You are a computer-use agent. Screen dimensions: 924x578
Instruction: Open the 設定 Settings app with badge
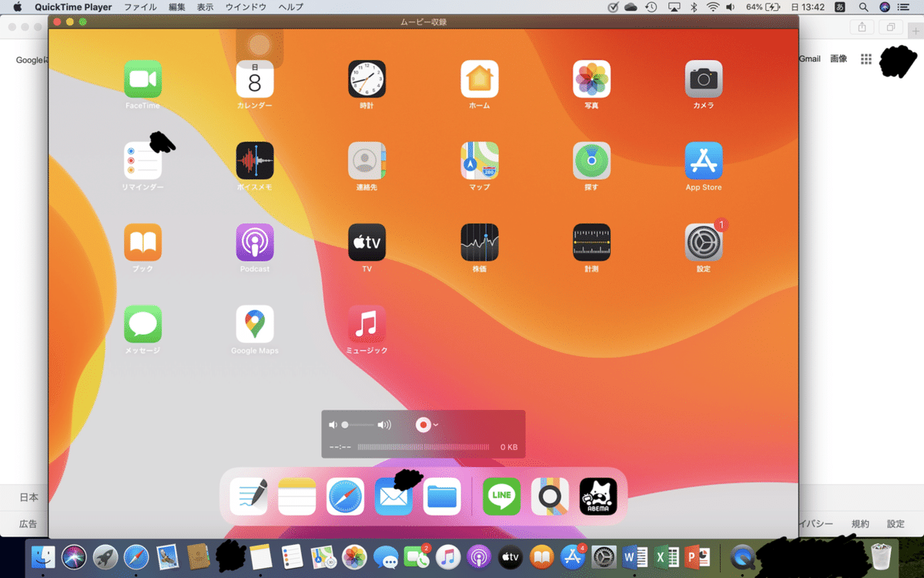click(704, 242)
